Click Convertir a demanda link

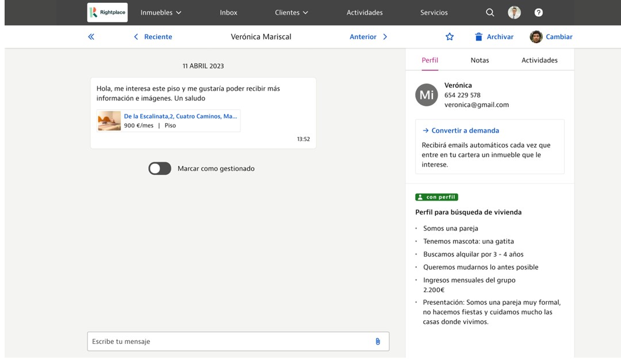point(465,131)
